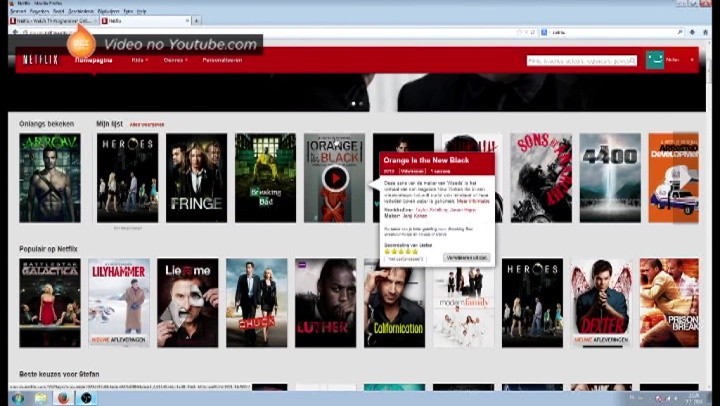
Task: Open a new browser tab with plus button
Action: click(196, 21)
